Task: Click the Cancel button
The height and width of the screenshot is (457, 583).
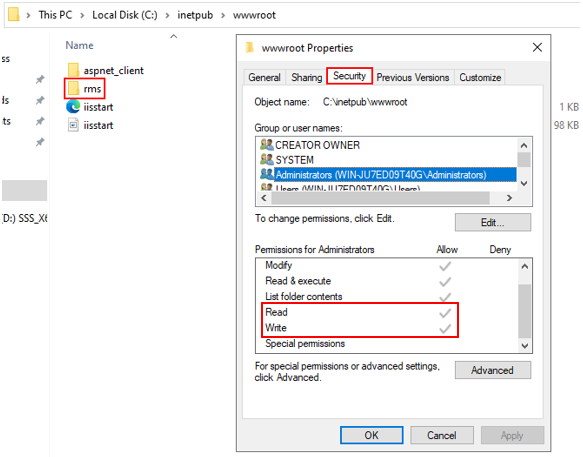Action: (x=442, y=435)
